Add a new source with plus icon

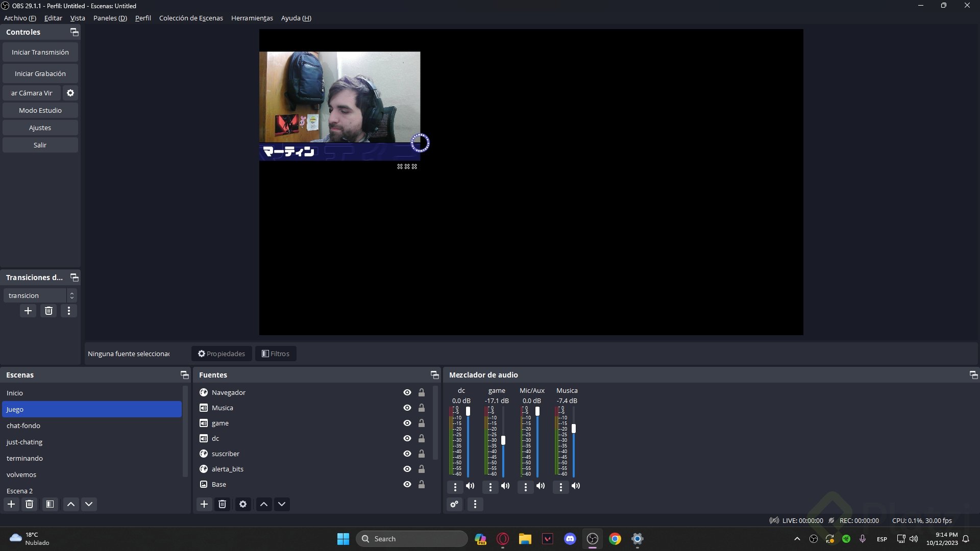click(204, 504)
